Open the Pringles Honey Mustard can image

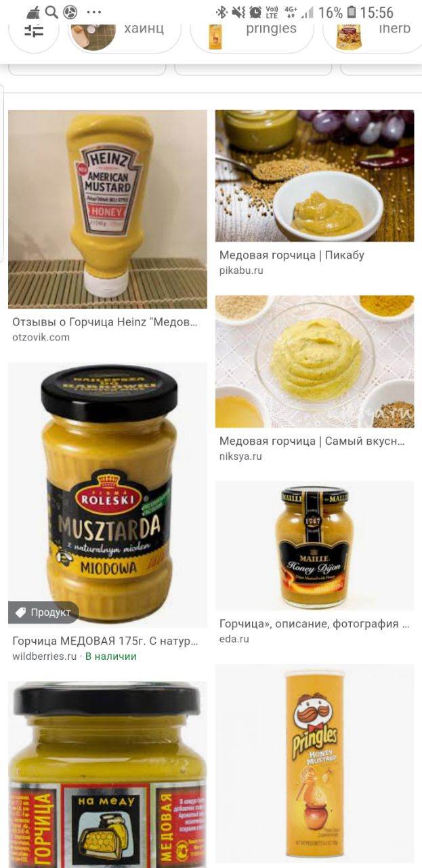pos(314,763)
